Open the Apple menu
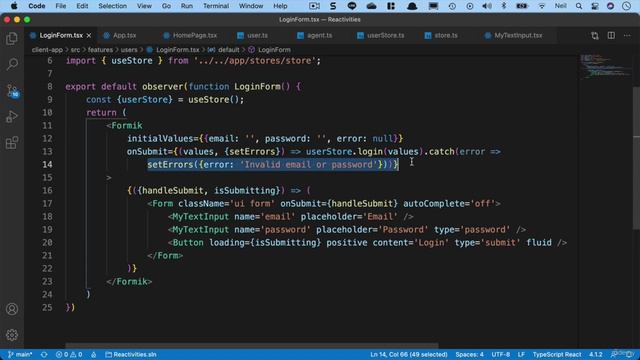 coord(14,6)
